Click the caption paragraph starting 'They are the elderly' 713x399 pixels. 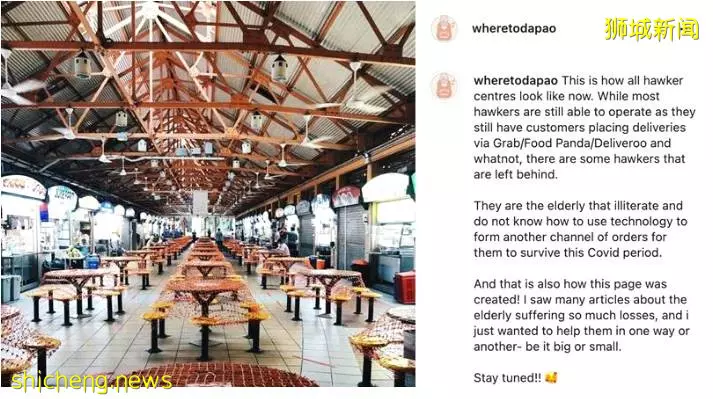tap(580, 229)
